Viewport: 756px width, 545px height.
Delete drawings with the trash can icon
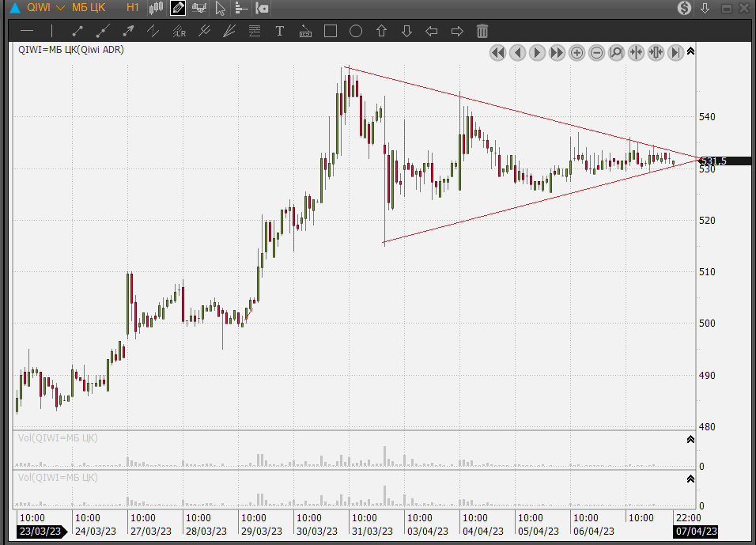[482, 32]
